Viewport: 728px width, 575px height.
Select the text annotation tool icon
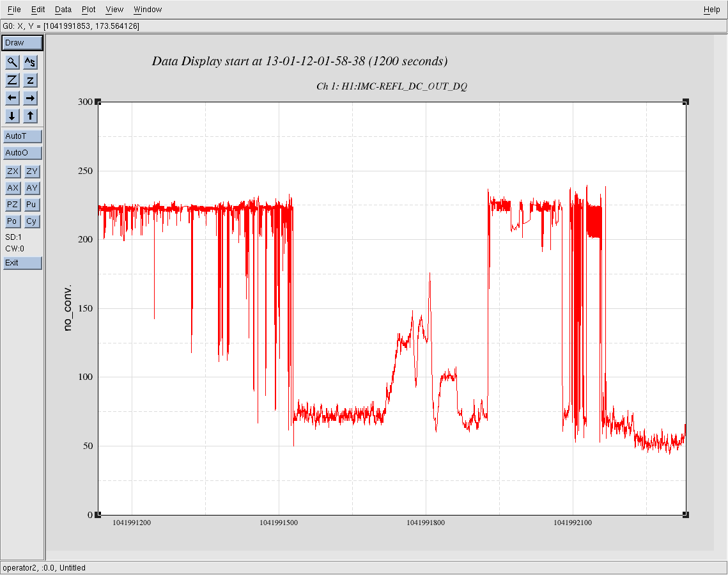coord(30,62)
